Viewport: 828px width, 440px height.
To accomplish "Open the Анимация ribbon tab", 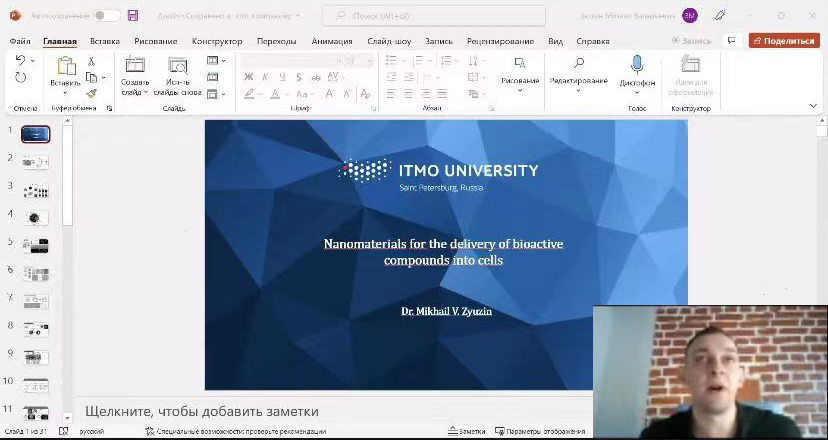I will coord(331,41).
